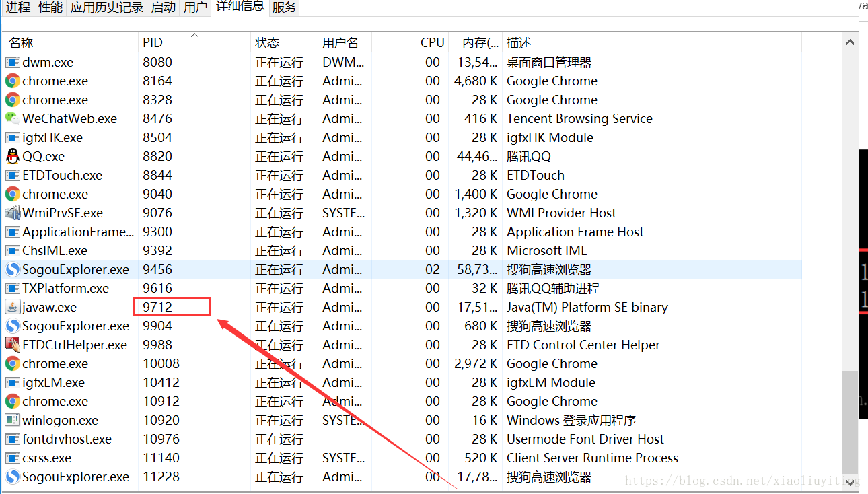Viewport: 868px width, 494px height.
Task: Click Chrome icon for PID 10912 row
Action: 12,401
